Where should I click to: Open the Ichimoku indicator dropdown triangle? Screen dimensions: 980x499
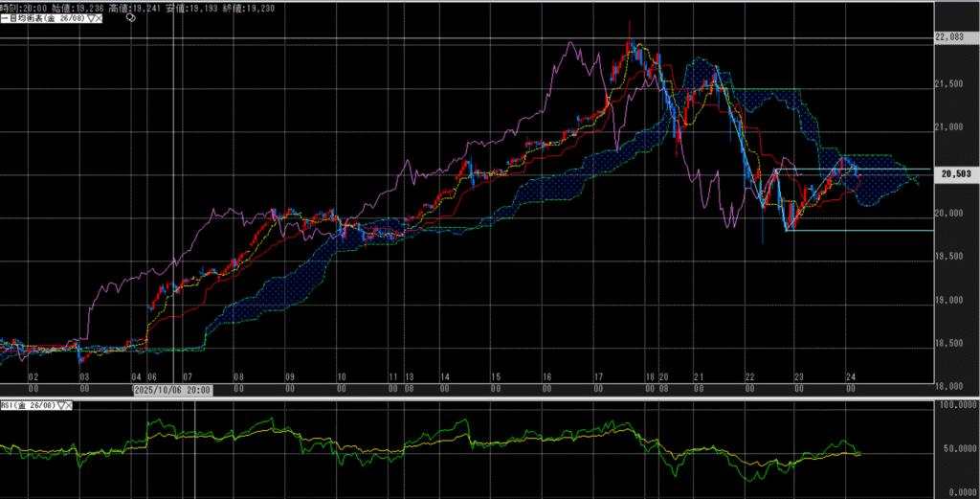tap(91, 18)
